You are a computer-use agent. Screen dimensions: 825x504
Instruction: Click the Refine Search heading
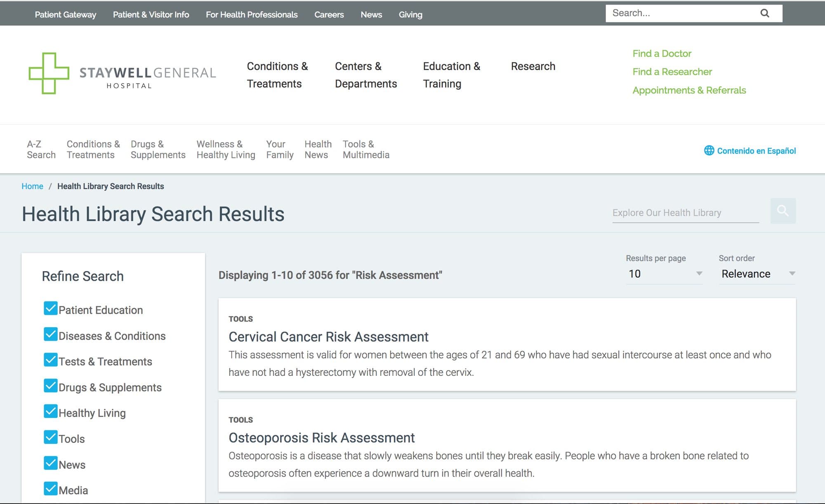[x=82, y=276]
